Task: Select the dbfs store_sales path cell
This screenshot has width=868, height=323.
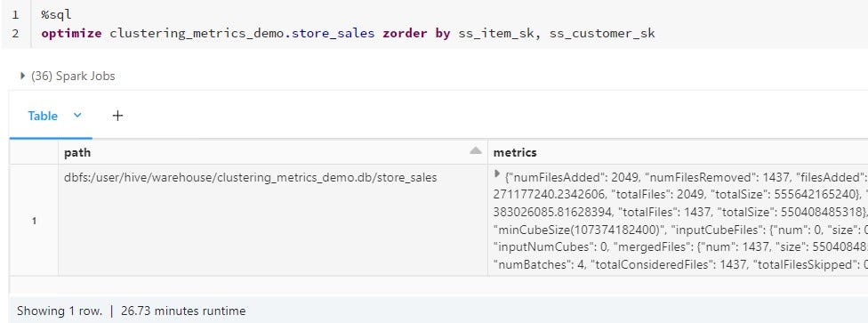Action: (x=251, y=178)
